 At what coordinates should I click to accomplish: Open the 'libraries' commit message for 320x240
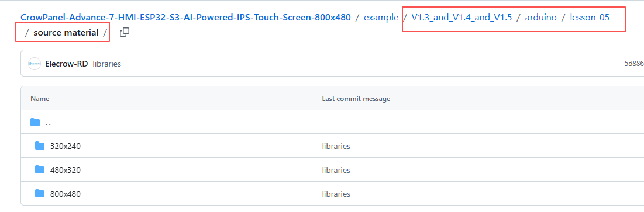[336, 146]
